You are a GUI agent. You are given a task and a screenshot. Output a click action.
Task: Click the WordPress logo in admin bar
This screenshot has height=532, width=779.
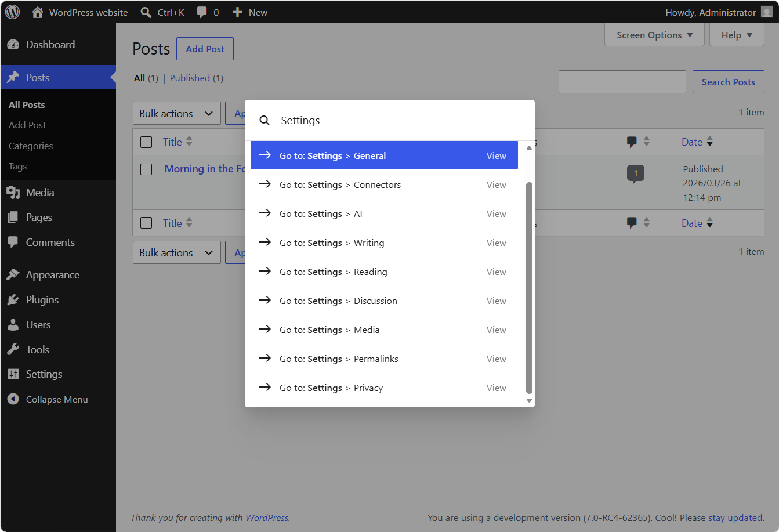[x=12, y=12]
